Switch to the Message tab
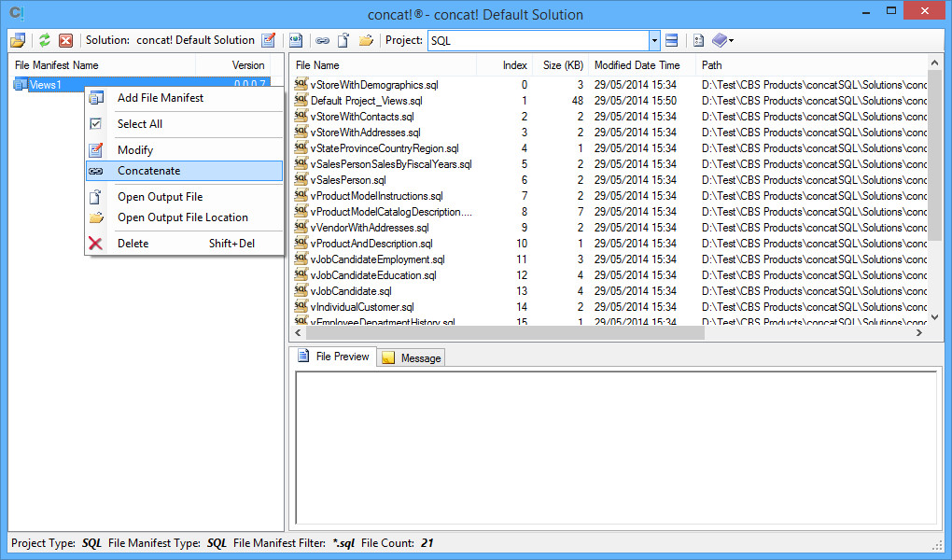The height and width of the screenshot is (560, 952). (412, 358)
